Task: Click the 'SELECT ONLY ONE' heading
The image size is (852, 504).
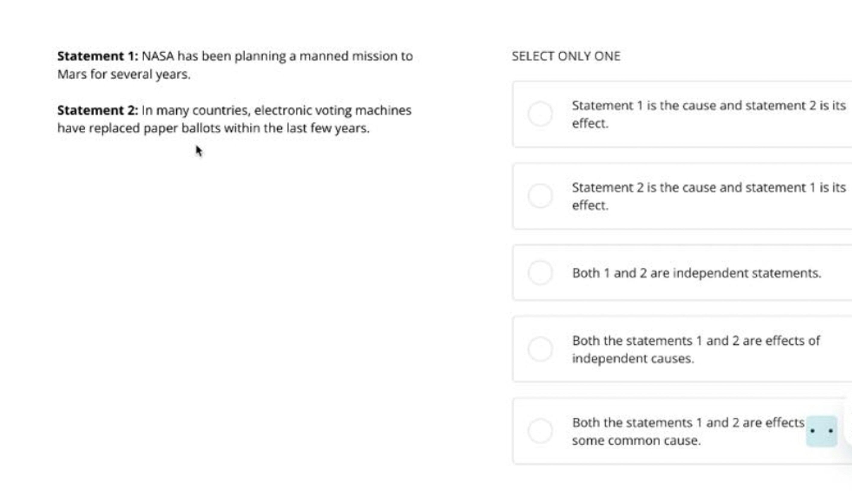Action: (x=566, y=56)
